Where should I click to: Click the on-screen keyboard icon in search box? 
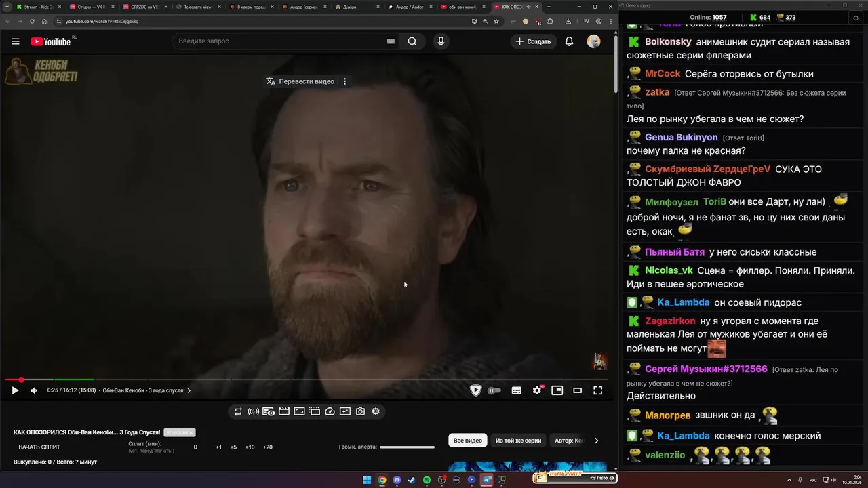coord(391,41)
